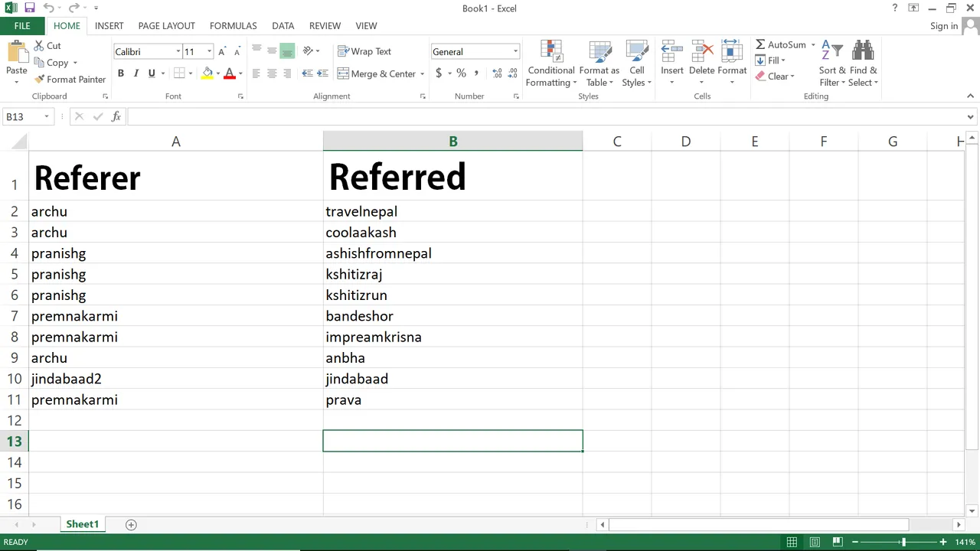
Task: Open Find & Select menu
Action: [864, 64]
